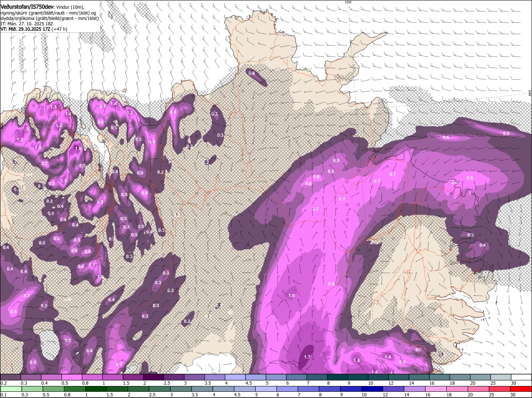Pick the grey-teal swatch between 18 and 20
Image resolution: width=532 pixels, height=398 pixels.
point(459,377)
